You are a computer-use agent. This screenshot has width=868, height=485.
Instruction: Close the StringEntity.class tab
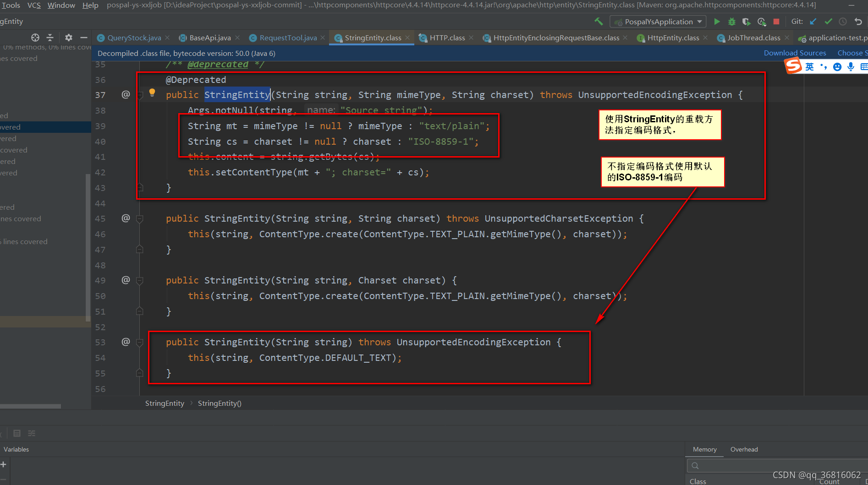pos(407,38)
